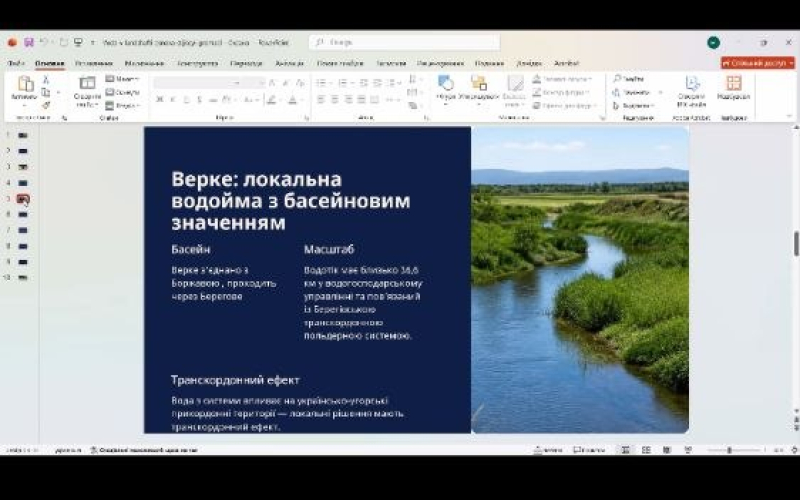Image resolution: width=800 pixels, height=500 pixels.
Task: Switch to Normal view in status bar
Action: pyautogui.click(x=625, y=449)
